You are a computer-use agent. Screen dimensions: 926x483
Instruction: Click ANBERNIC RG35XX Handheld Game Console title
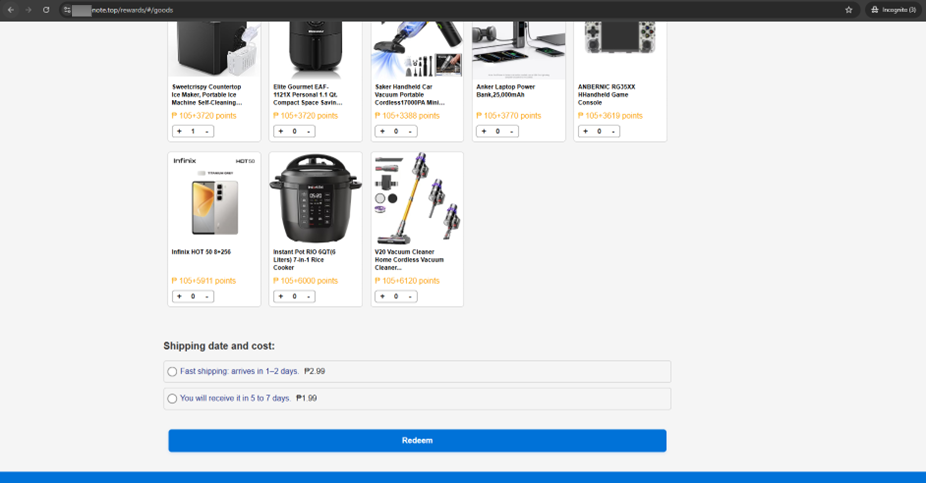pos(607,94)
